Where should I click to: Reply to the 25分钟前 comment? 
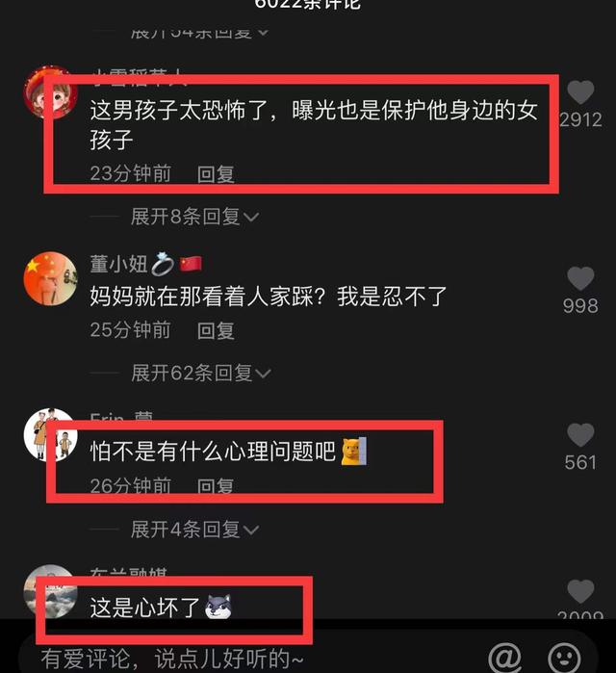(216, 330)
